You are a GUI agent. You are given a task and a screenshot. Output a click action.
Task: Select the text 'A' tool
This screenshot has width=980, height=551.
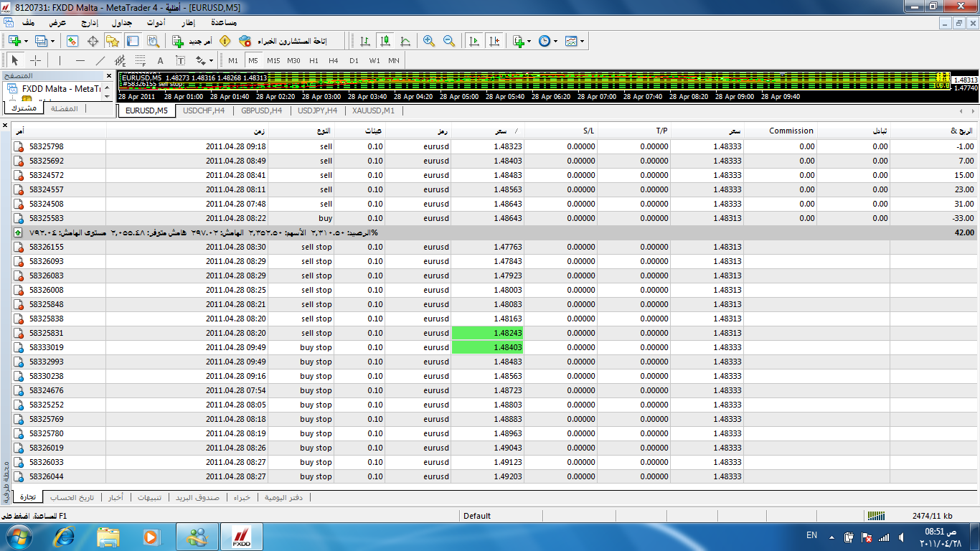(x=160, y=60)
